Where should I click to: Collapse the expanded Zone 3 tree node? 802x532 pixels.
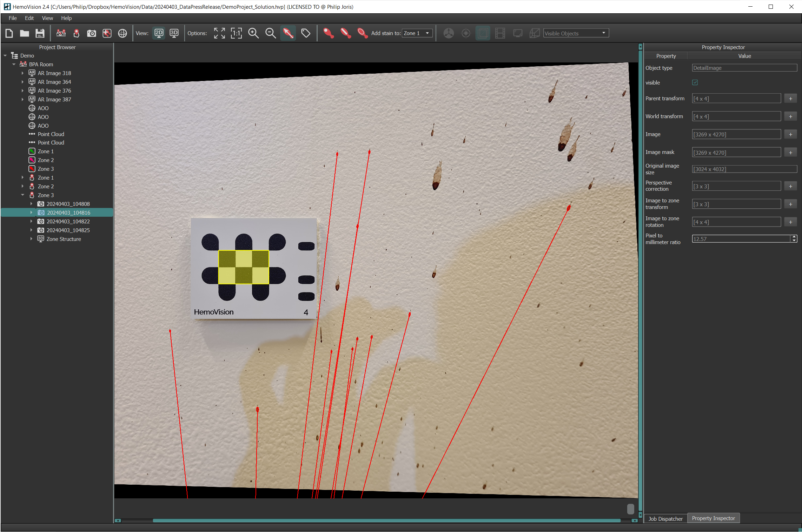click(x=22, y=195)
